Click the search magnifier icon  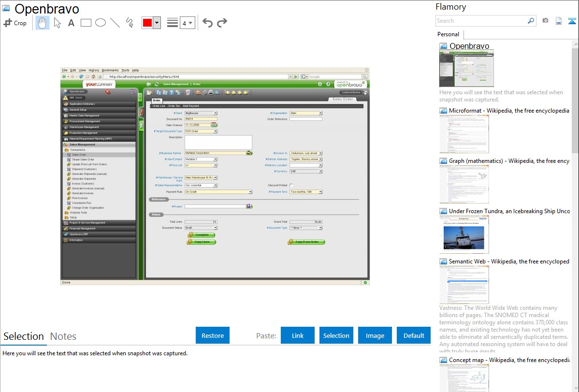[x=531, y=21]
